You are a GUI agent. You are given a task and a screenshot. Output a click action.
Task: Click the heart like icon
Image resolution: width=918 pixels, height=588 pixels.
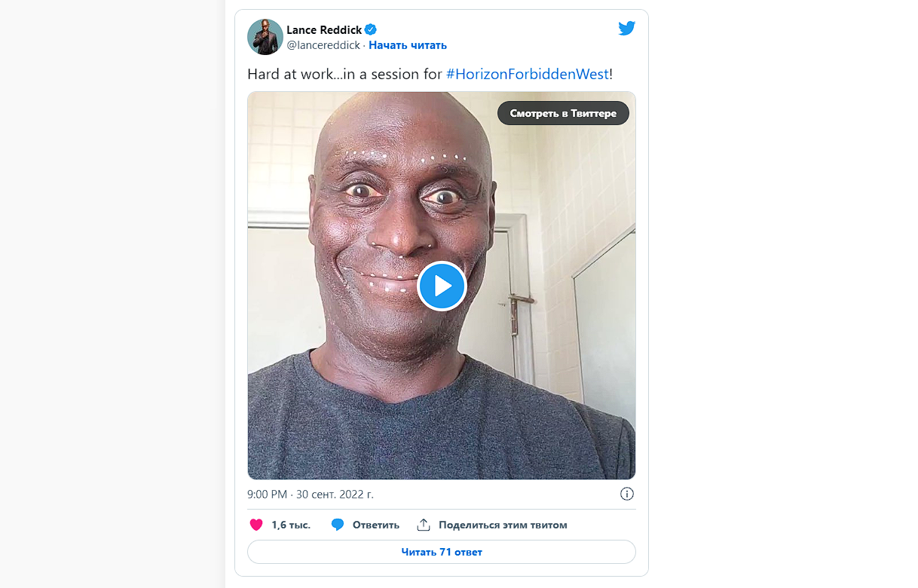256,525
